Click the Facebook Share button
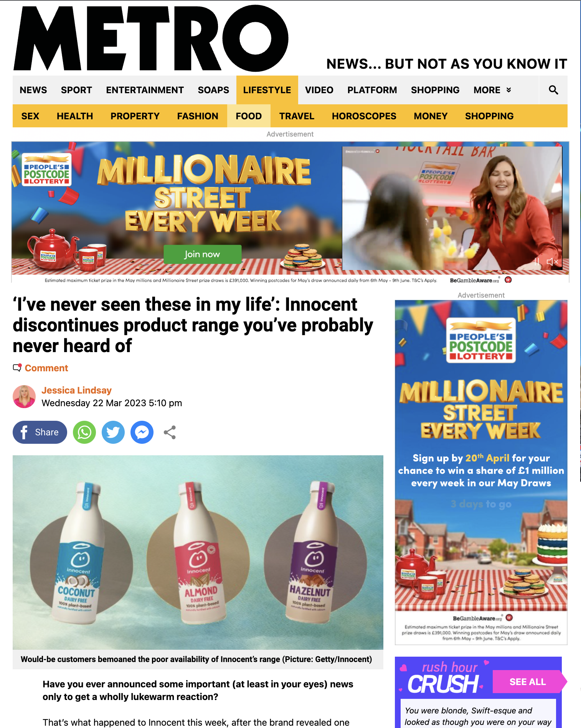 (40, 432)
